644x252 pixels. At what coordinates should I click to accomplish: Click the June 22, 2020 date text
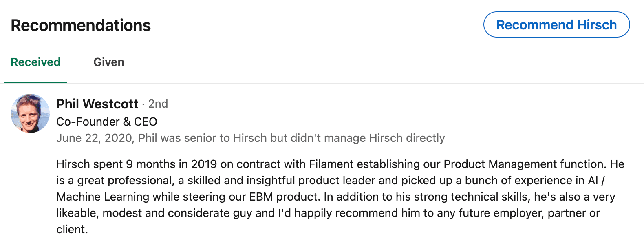(94, 138)
